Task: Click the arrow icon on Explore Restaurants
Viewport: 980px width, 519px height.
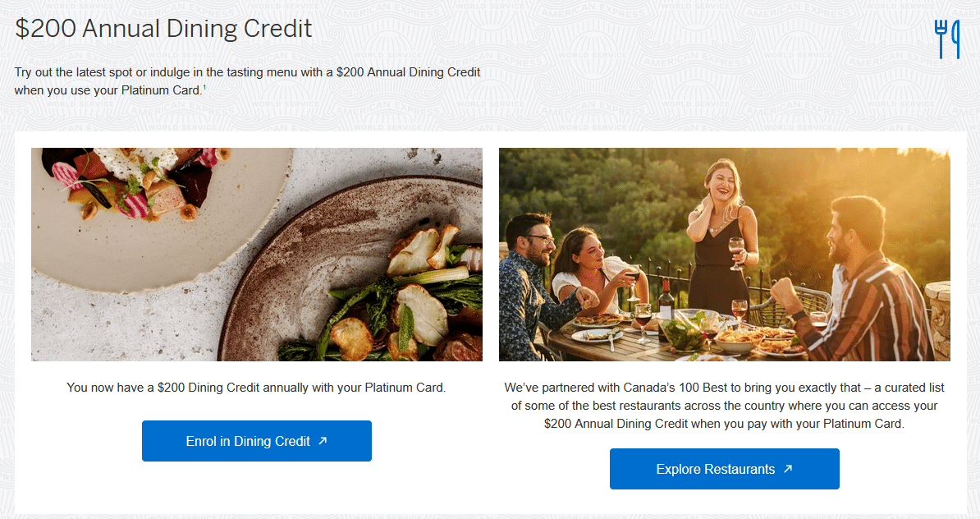Action: point(788,469)
